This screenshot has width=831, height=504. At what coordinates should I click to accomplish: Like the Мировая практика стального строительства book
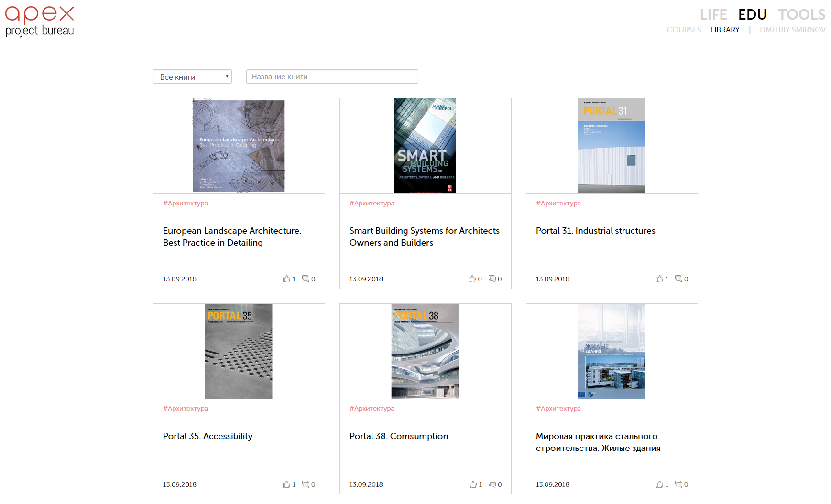[x=659, y=484]
